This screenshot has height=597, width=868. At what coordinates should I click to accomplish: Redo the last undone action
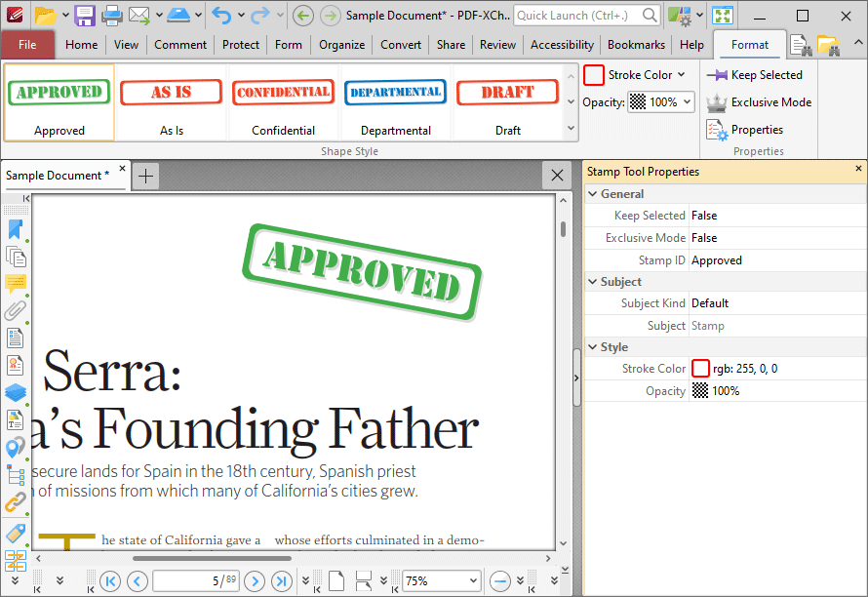click(260, 16)
